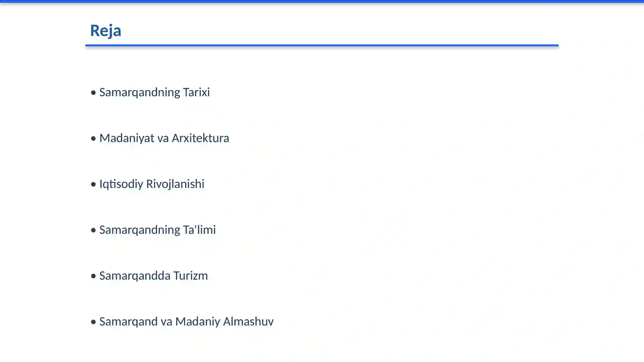
Task: Click the bullet dot before Samarqandning Tarixi
Action: (93, 93)
